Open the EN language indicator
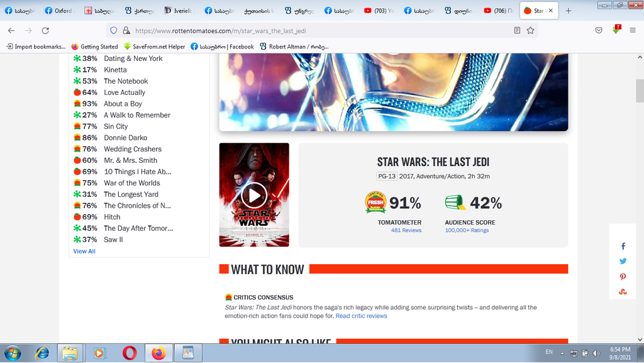644x363 pixels. pos(549,352)
